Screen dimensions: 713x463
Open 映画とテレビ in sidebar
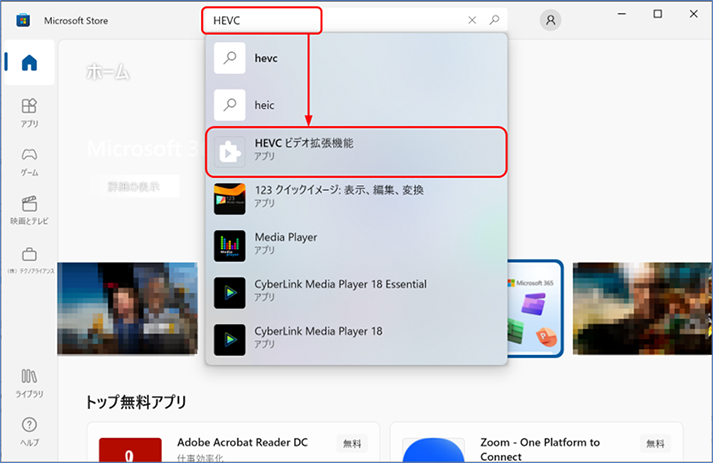29,210
